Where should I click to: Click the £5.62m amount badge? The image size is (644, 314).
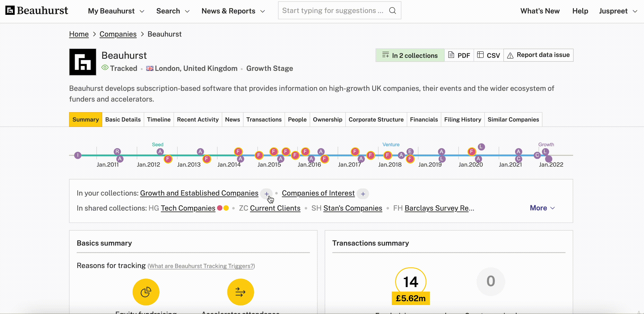click(x=411, y=298)
